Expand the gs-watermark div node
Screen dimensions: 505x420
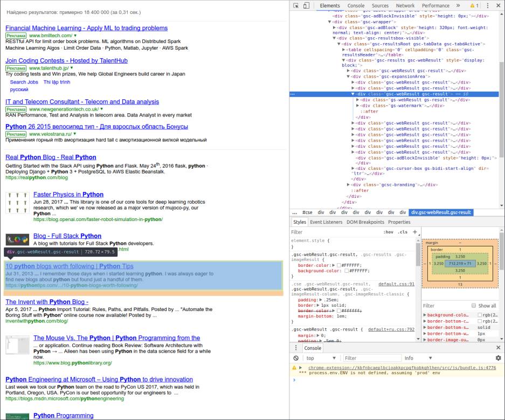coord(357,106)
